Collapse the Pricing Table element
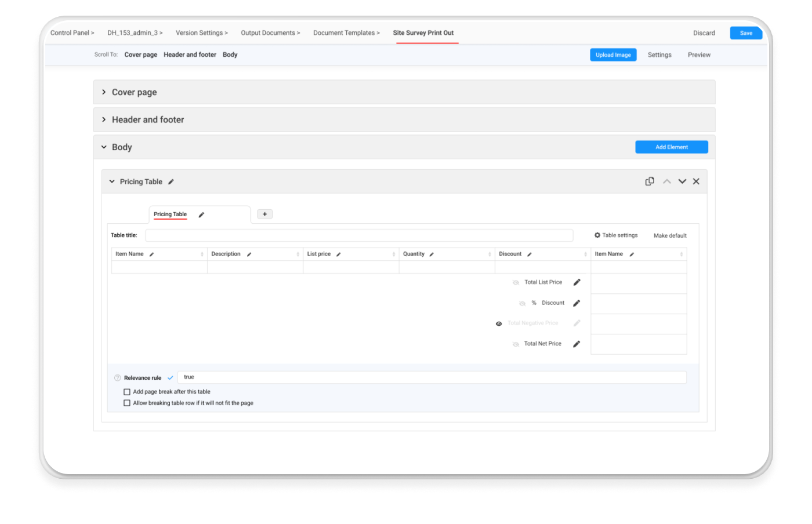The width and height of the screenshot is (812, 524). [x=112, y=182]
